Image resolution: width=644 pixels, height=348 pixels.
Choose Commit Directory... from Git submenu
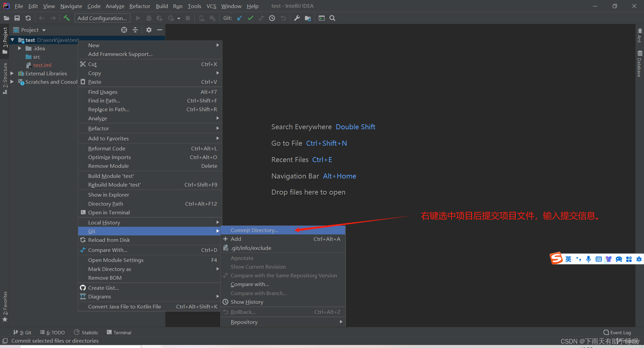[283, 230]
